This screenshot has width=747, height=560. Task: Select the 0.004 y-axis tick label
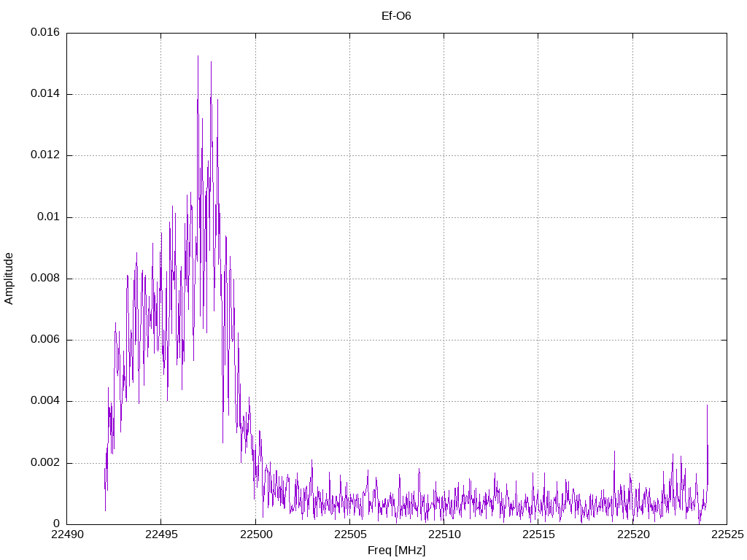tap(45, 401)
